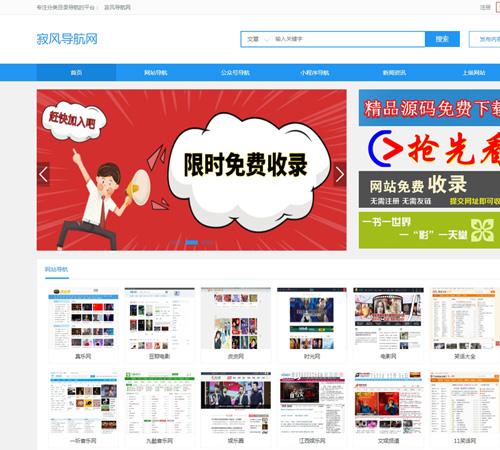Open the 虎虎网 site thumbnail
The image size is (500, 450).
click(236, 318)
